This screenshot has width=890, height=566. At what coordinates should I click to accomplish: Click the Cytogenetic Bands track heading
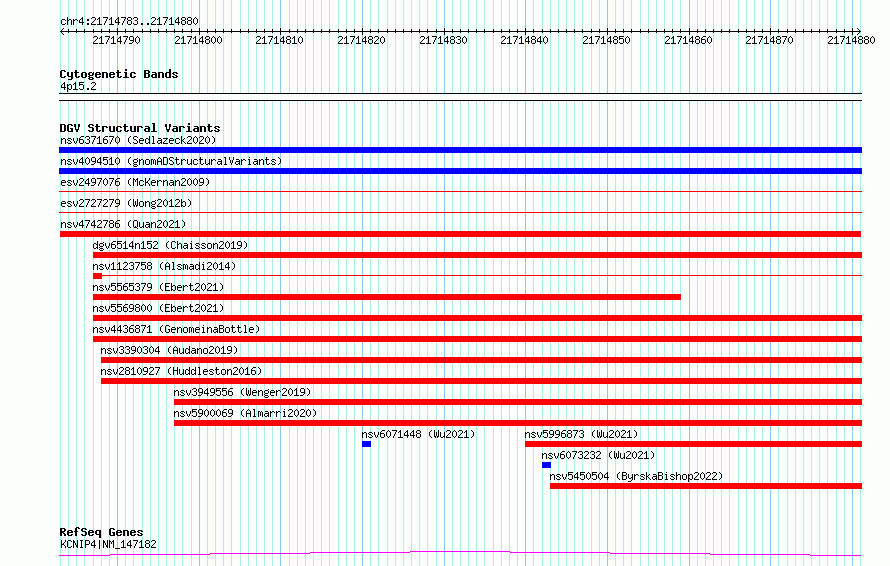pos(119,74)
